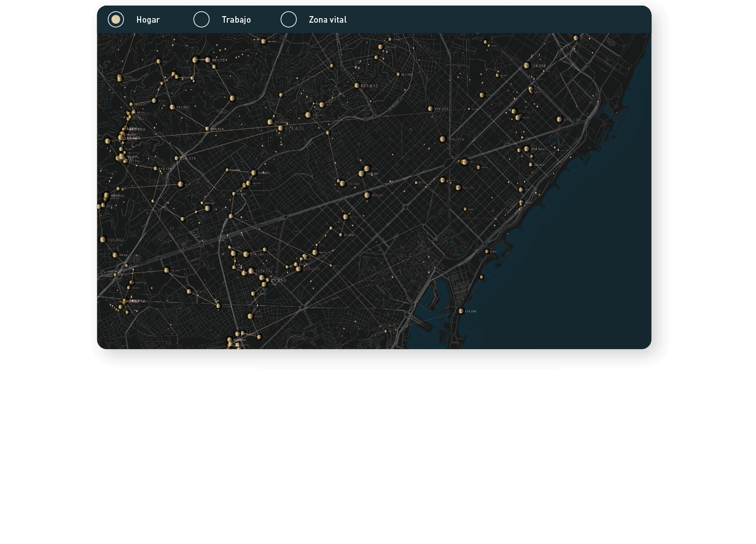Click the gold node labeled 128.508
756x544 pixels.
click(x=527, y=65)
